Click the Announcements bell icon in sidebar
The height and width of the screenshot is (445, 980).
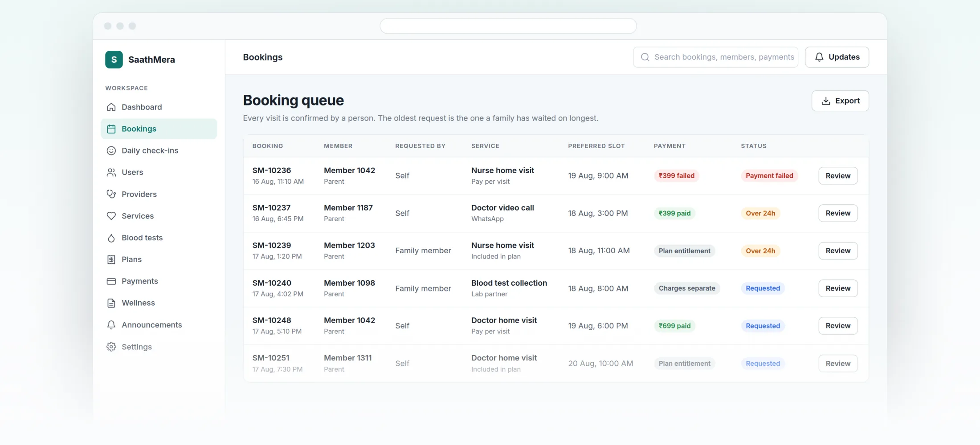(x=111, y=325)
